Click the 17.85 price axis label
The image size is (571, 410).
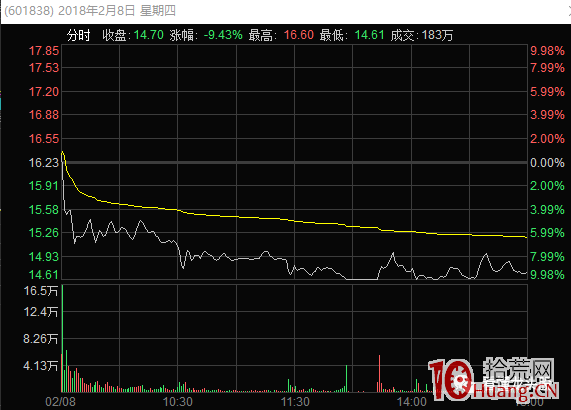(x=44, y=51)
